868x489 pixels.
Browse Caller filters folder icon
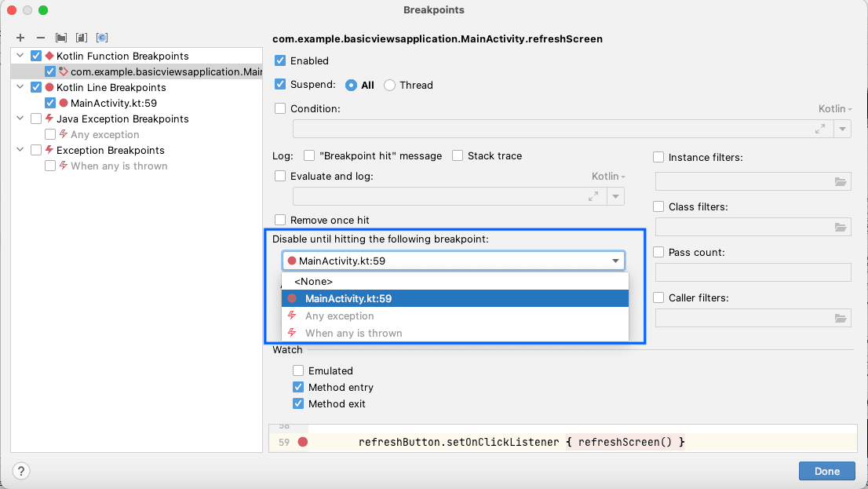[841, 319]
